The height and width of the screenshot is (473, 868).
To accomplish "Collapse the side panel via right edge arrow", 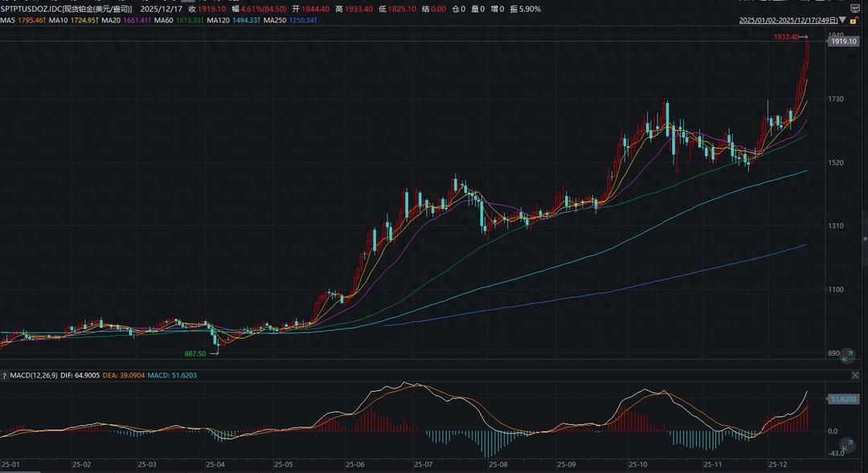I will click(x=865, y=239).
